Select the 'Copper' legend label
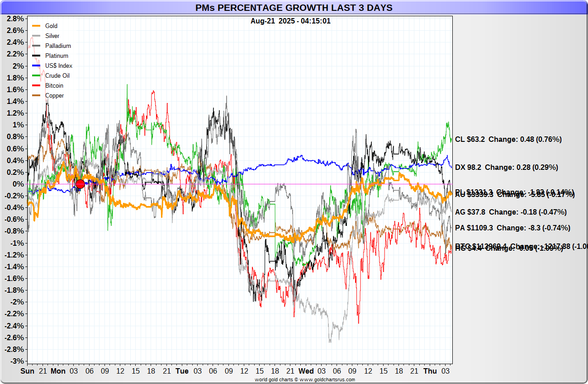Screen dimensions: 588x384 point(54,96)
